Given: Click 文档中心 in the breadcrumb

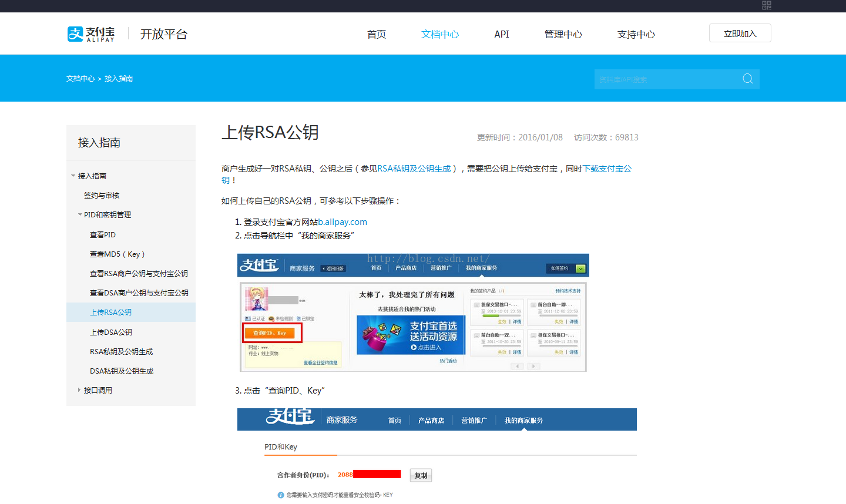Looking at the screenshot, I should pyautogui.click(x=80, y=79).
